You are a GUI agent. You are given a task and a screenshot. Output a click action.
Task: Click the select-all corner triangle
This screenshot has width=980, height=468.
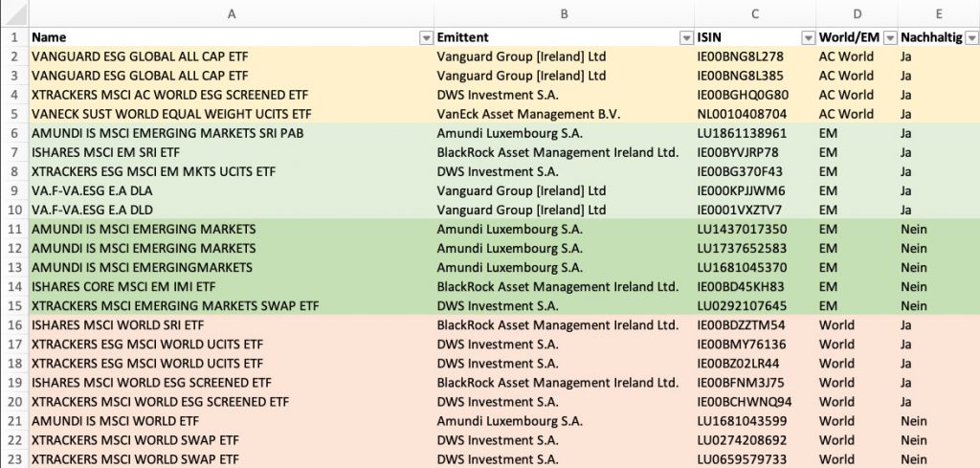14,13
